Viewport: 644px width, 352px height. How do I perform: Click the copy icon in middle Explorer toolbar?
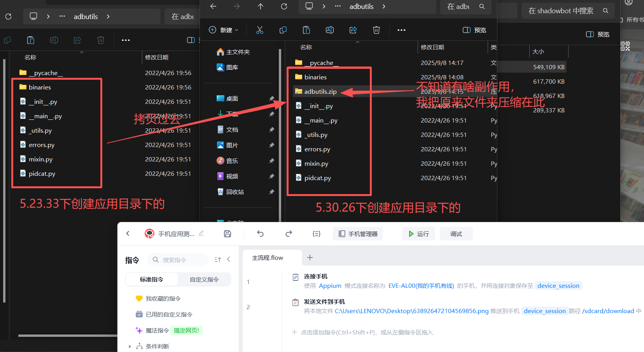pos(283,30)
